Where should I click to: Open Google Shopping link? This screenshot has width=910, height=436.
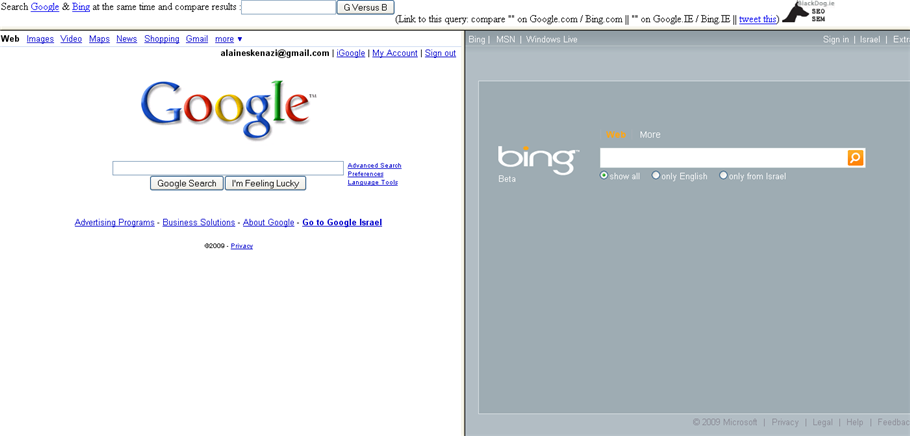[162, 39]
